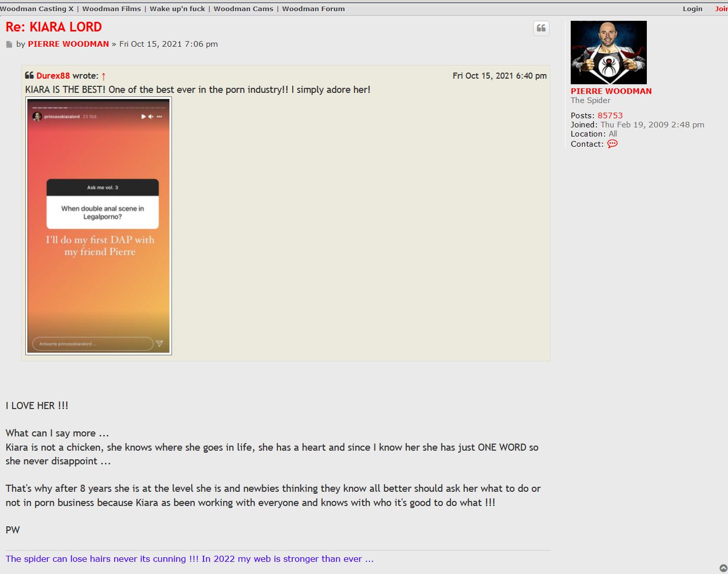728x574 pixels.
Task: Open the Woodman Cams link
Action: point(243,9)
